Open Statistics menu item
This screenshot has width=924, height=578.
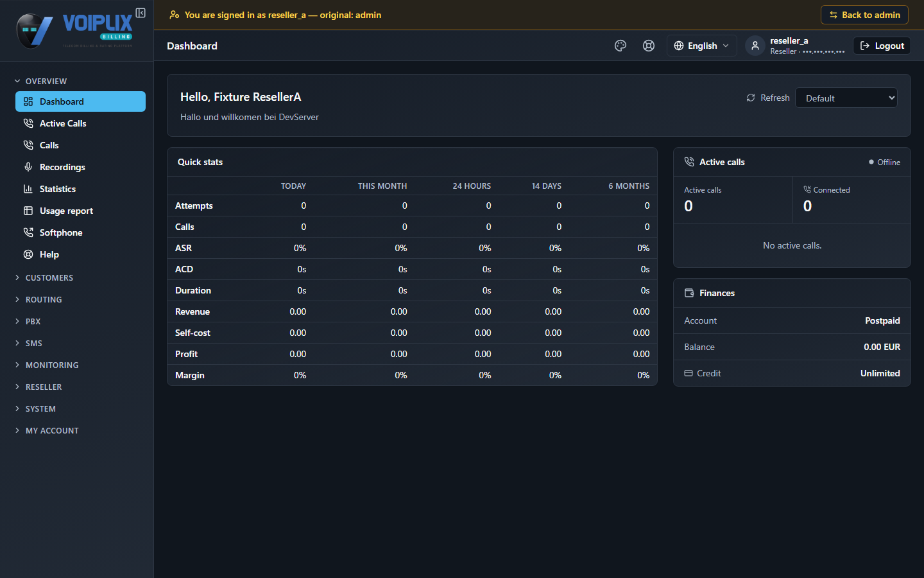(80, 189)
